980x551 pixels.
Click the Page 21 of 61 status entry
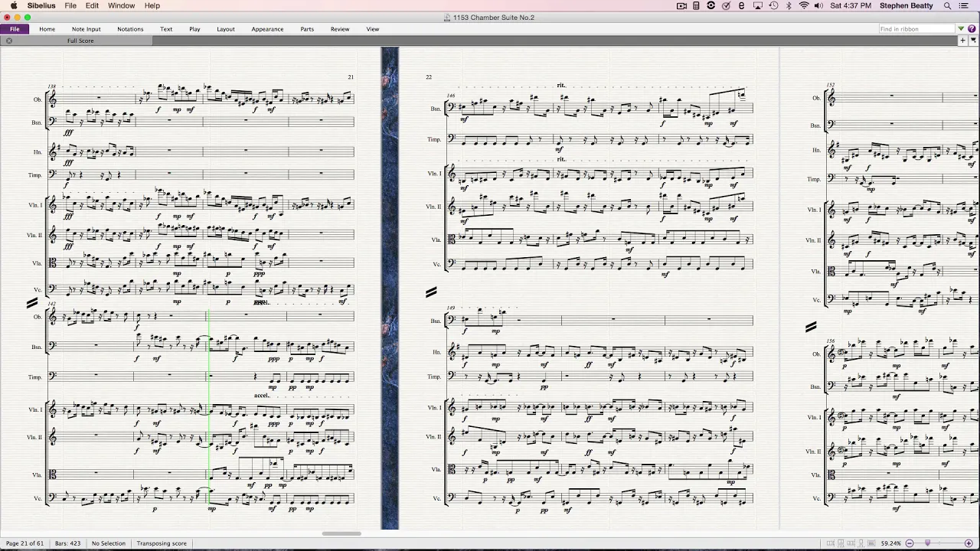tap(24, 543)
